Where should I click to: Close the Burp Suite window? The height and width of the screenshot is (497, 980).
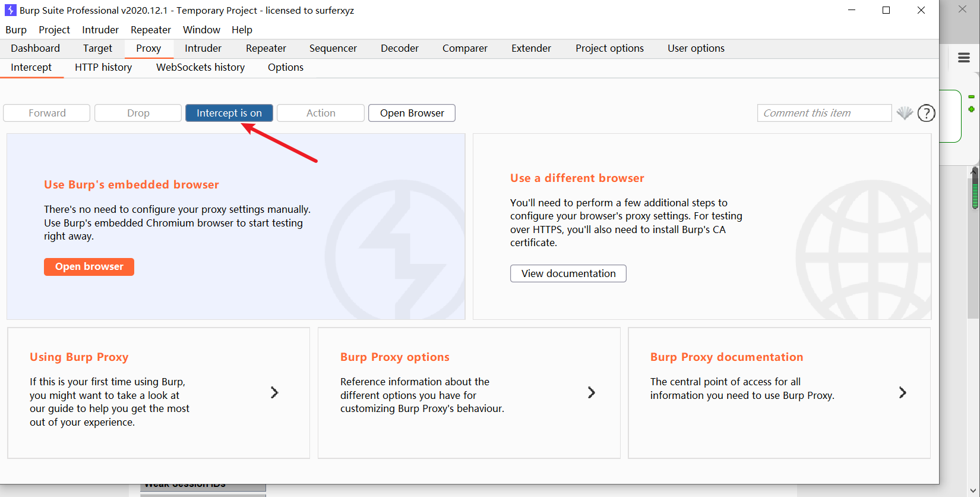pos(921,10)
